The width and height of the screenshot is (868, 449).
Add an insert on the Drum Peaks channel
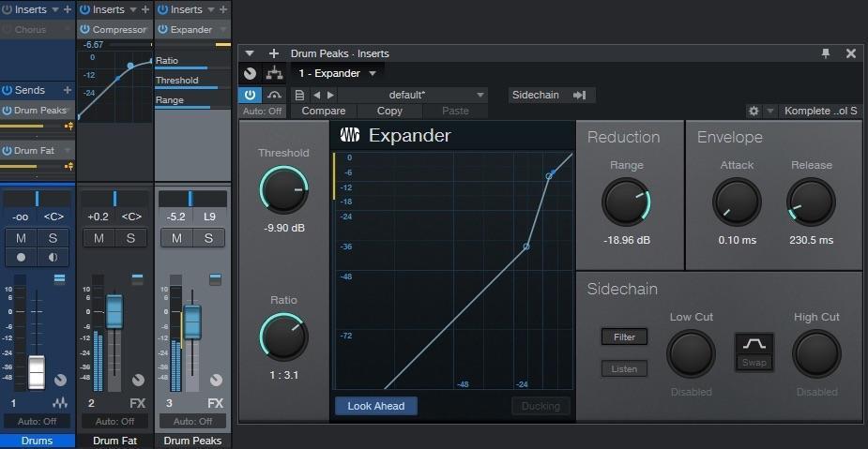[x=223, y=9]
